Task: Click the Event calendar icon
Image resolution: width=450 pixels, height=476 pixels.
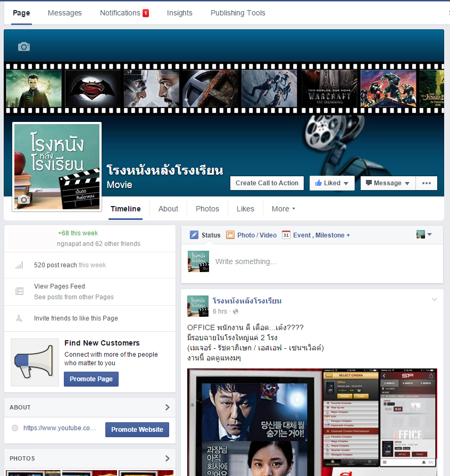Action: (x=286, y=235)
